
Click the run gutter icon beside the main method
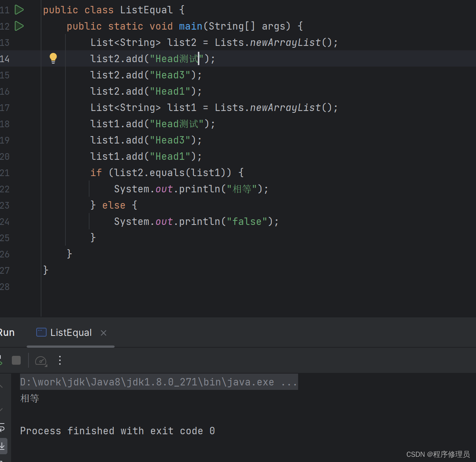click(19, 26)
